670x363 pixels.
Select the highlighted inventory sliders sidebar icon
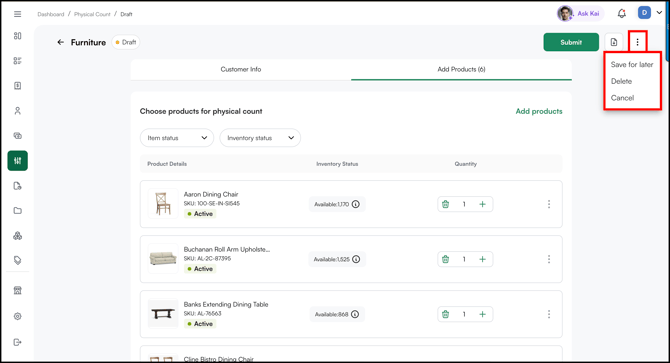coord(18,161)
